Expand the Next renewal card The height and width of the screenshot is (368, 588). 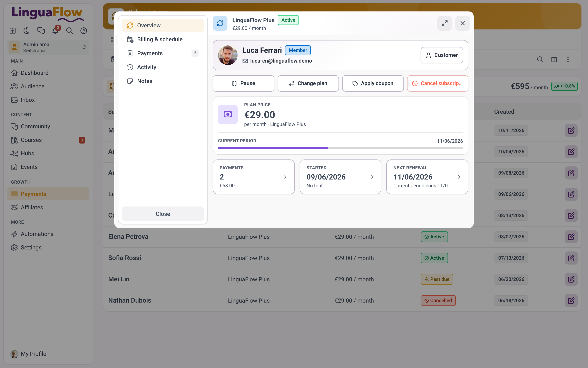427,177
